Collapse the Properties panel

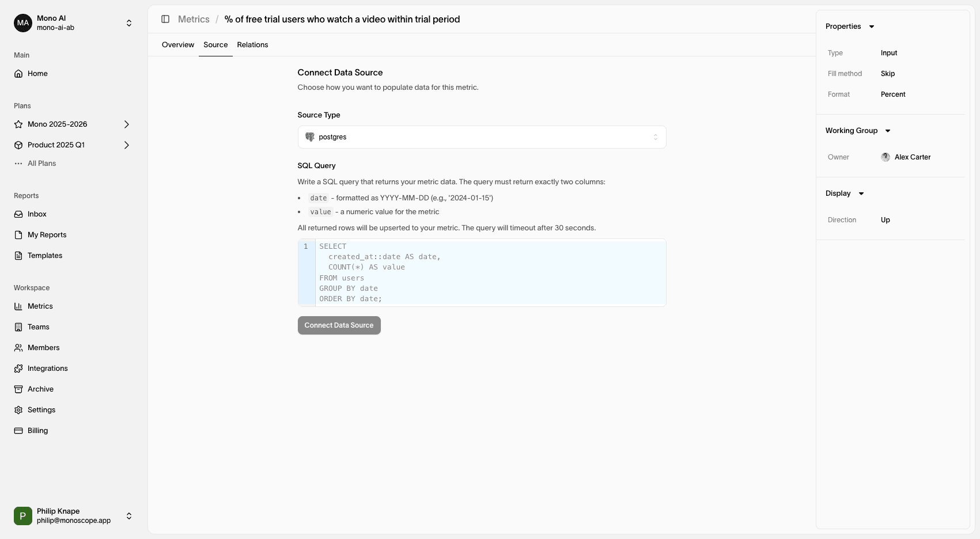point(872,26)
